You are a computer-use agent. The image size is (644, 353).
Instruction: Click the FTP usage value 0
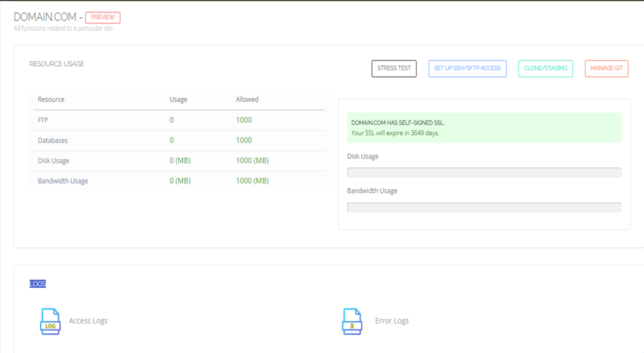point(172,120)
